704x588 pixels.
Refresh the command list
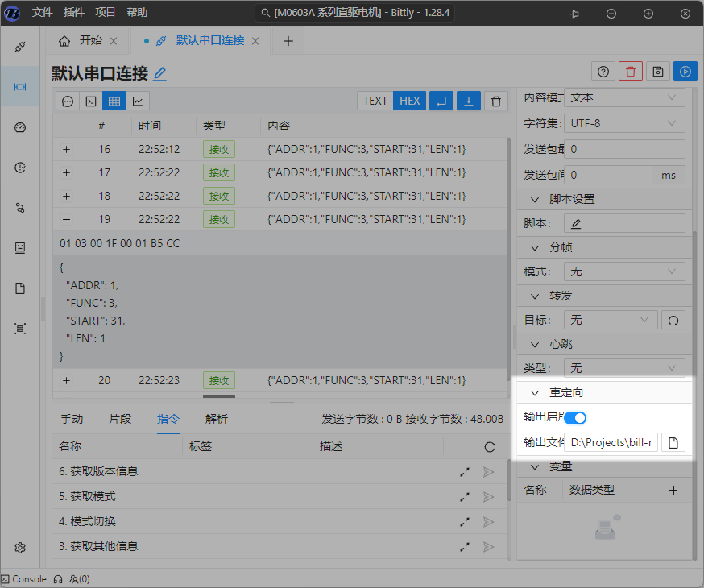[x=489, y=447]
